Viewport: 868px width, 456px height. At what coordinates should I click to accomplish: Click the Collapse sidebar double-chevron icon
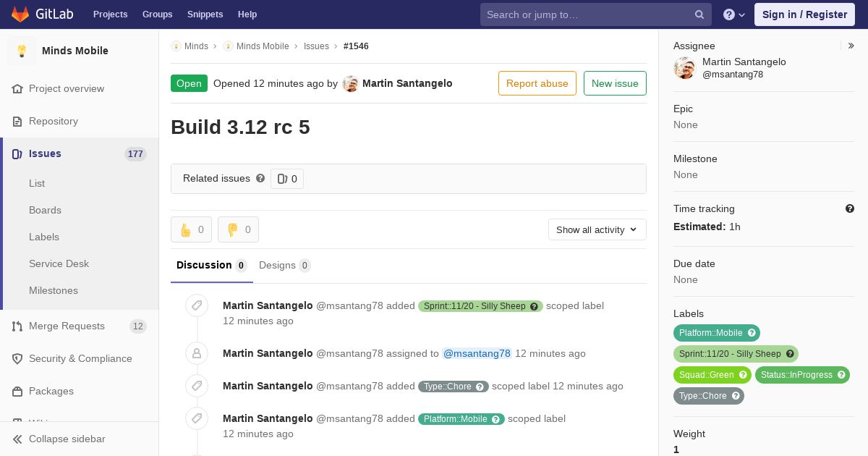click(17, 439)
